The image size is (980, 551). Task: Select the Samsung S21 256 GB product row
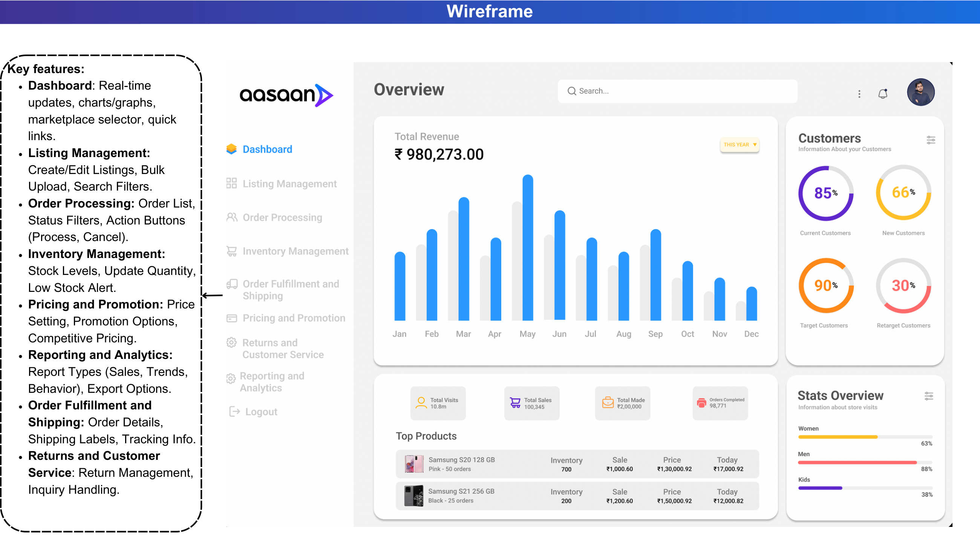click(x=577, y=496)
